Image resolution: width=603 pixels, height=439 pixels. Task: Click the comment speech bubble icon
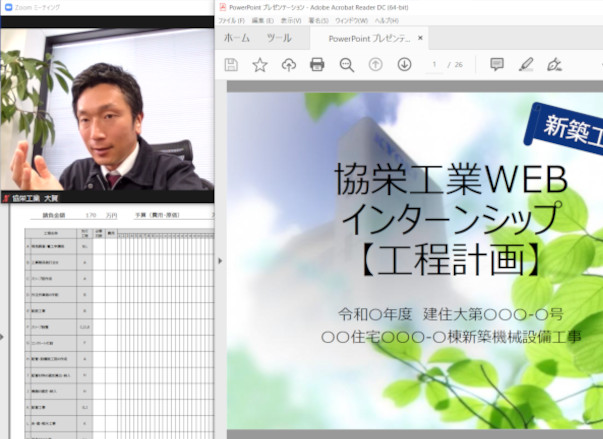[497, 64]
